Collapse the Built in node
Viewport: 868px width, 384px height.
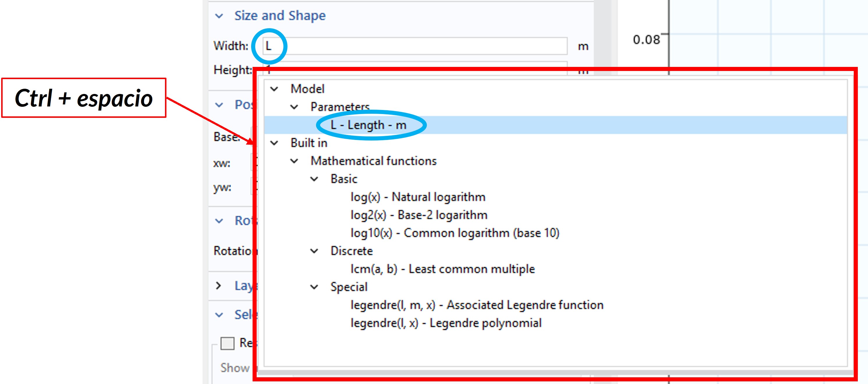coord(275,143)
